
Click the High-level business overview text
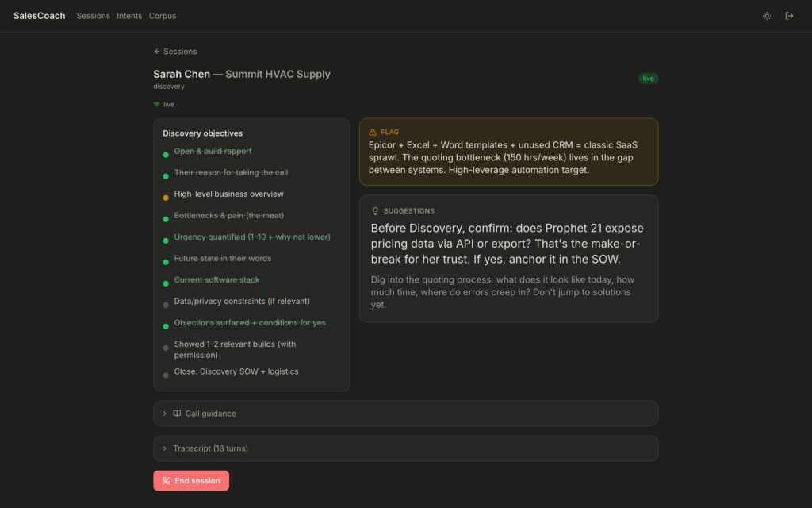pos(229,194)
